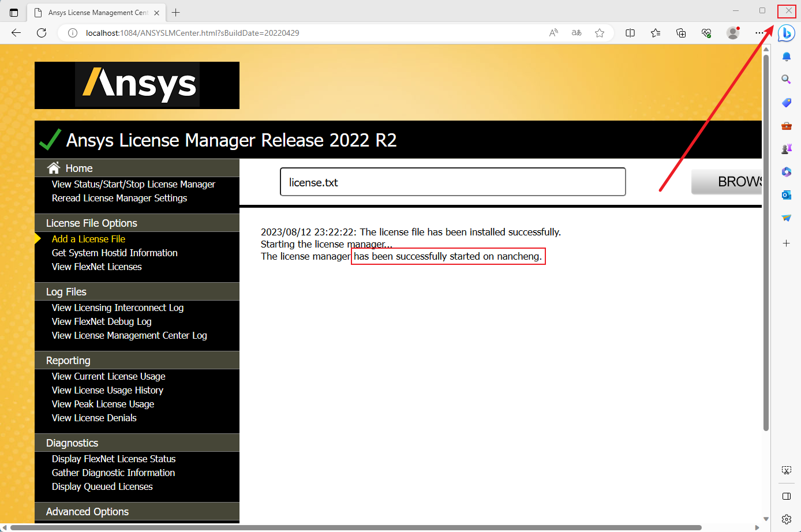Click the Log Files section header
The width and height of the screenshot is (801, 532).
point(137,291)
